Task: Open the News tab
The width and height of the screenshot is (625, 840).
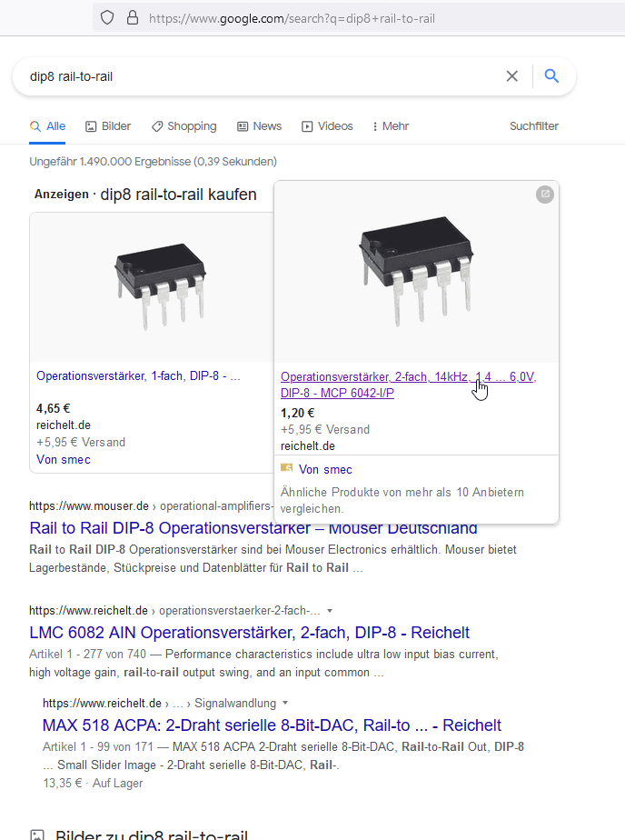Action: click(260, 126)
